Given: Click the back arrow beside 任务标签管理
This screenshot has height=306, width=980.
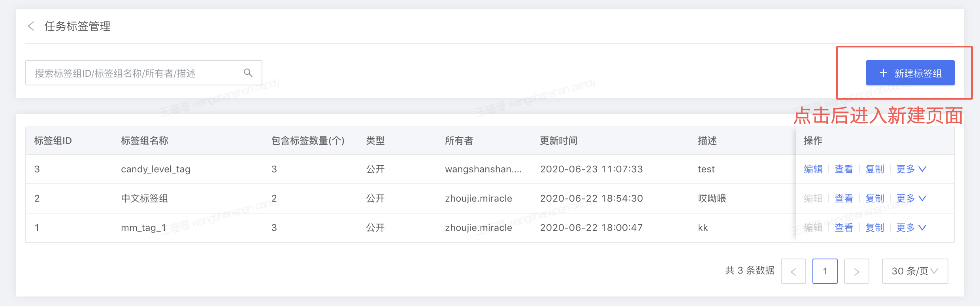Looking at the screenshot, I should (x=31, y=26).
